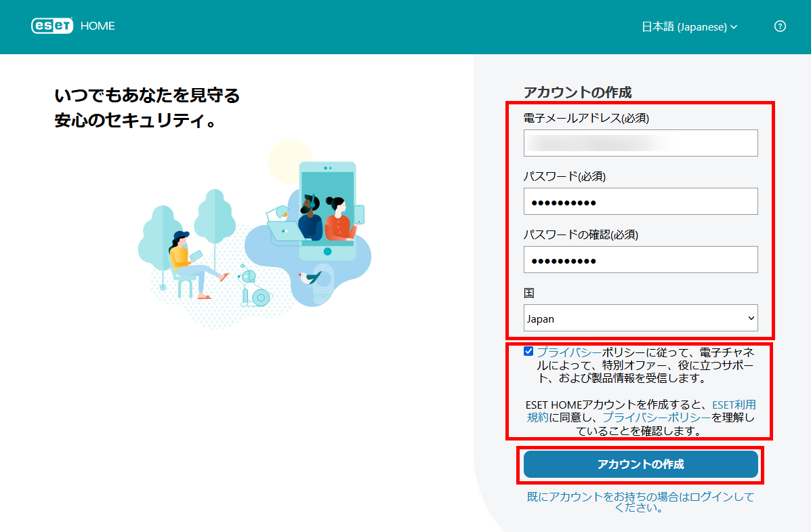This screenshot has height=532, width=811.
Task: Click the email address input field
Action: (x=640, y=143)
